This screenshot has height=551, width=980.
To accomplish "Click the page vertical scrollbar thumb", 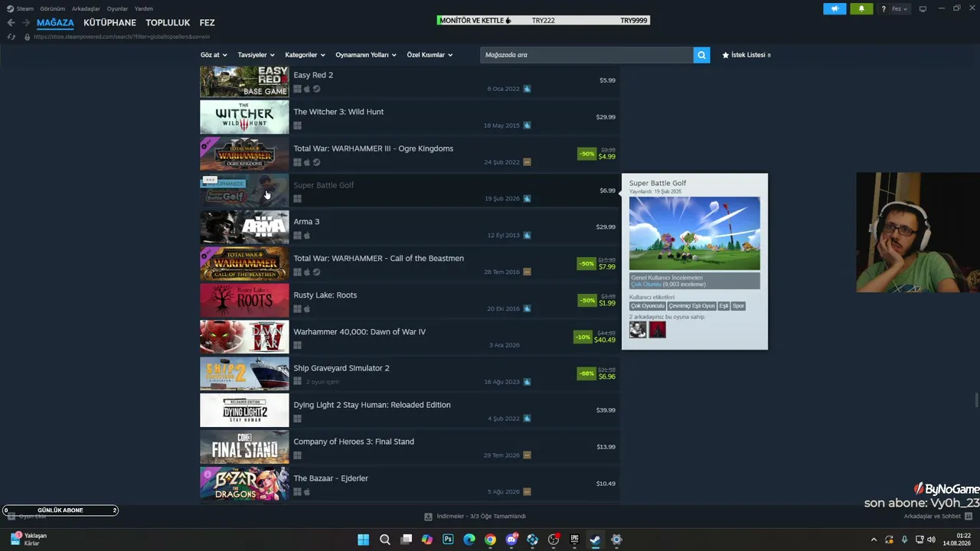I will [x=976, y=401].
